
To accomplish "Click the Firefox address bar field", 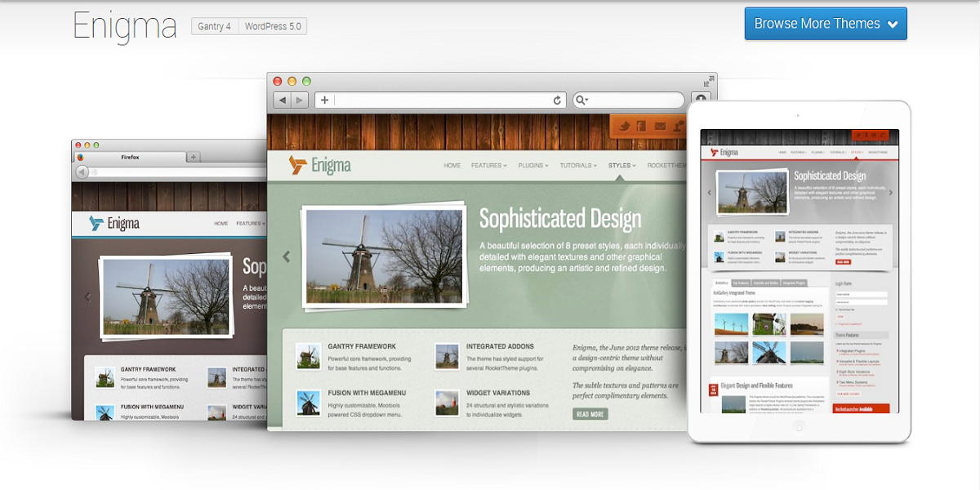I will [178, 171].
